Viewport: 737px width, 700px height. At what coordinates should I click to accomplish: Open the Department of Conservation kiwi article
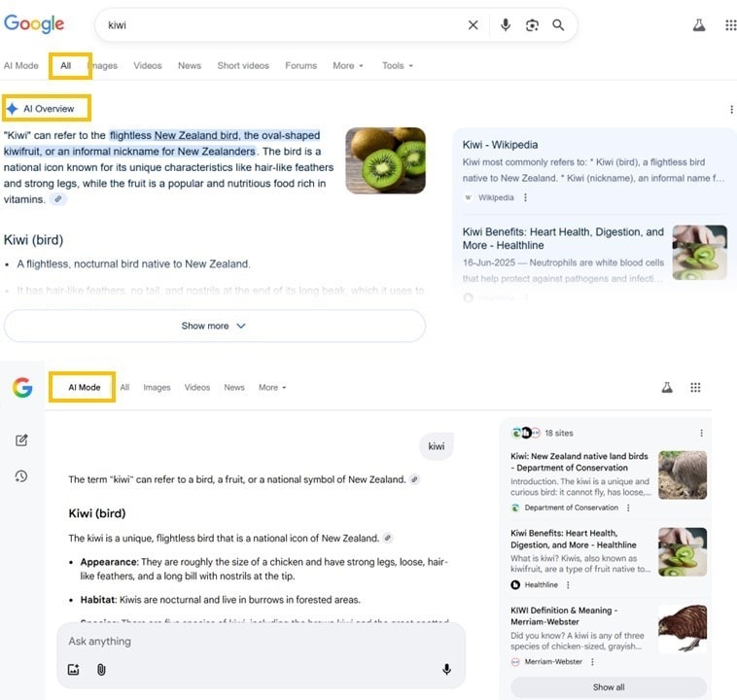point(579,462)
